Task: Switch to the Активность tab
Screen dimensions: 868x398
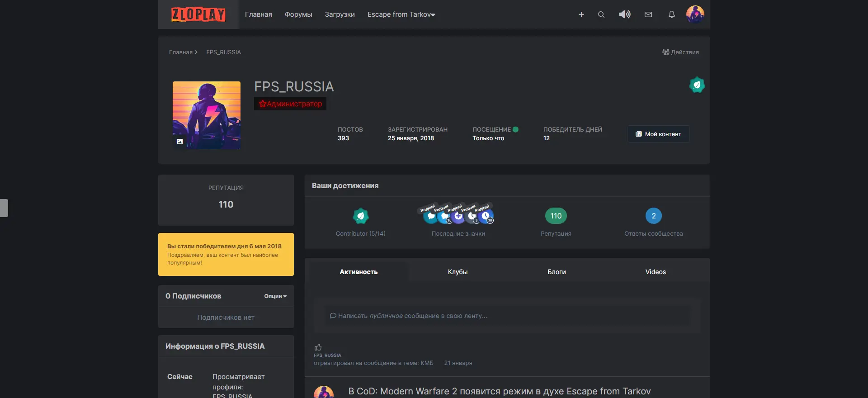Action: click(x=359, y=272)
